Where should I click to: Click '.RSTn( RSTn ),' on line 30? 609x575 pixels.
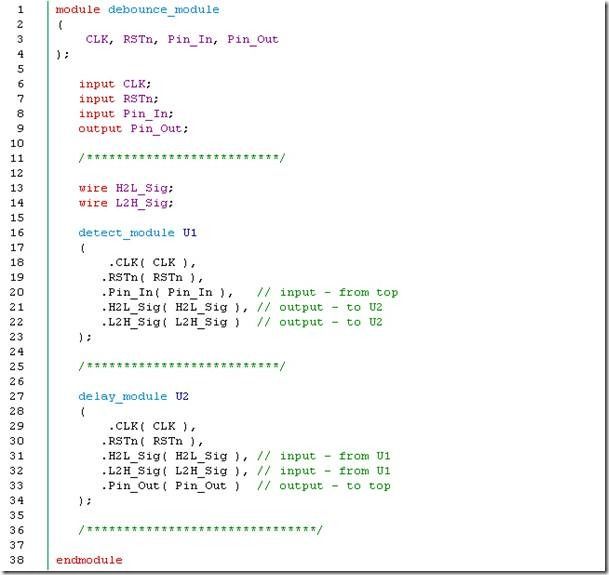[152, 441]
